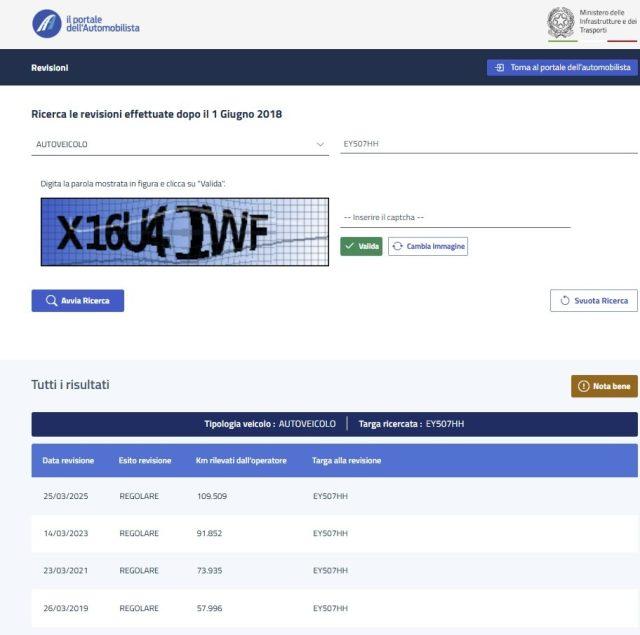
Task: Click the Data revisione column header
Action: tap(68, 460)
